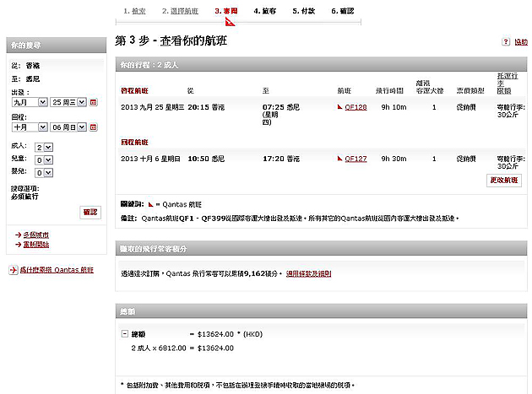The height and width of the screenshot is (394, 532).
Task: Open the return day dropdown 06 周日
Action: [69, 127]
